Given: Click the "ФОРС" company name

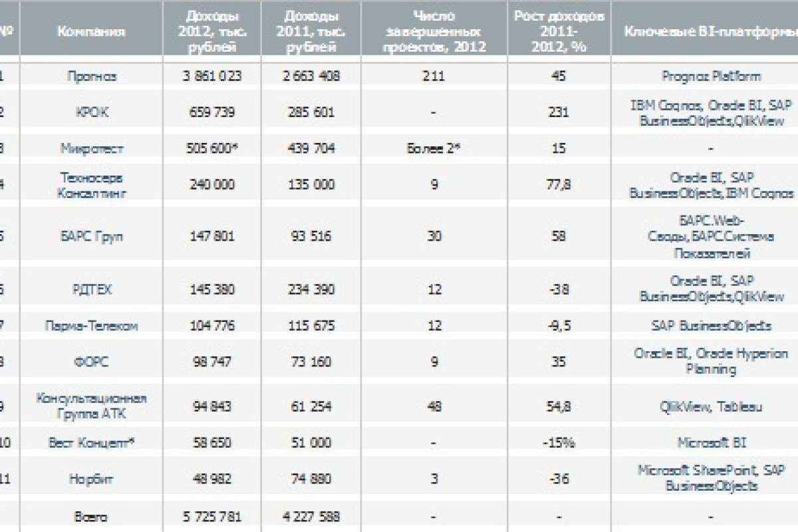Looking at the screenshot, I should pyautogui.click(x=92, y=362).
